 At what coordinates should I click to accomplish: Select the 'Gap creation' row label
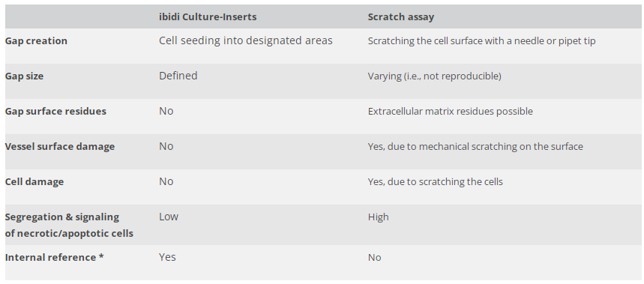tap(36, 41)
